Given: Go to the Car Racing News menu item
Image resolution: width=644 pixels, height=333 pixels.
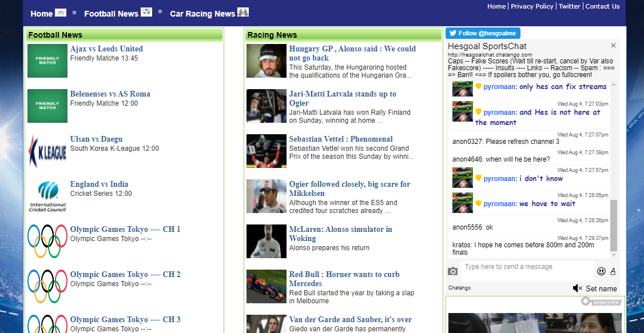Looking at the screenshot, I should click(202, 14).
